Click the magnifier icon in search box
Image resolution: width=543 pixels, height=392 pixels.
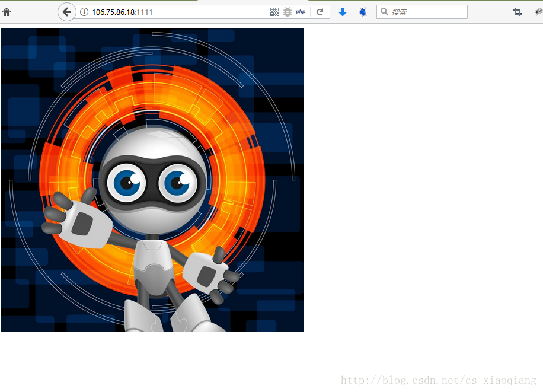point(384,12)
